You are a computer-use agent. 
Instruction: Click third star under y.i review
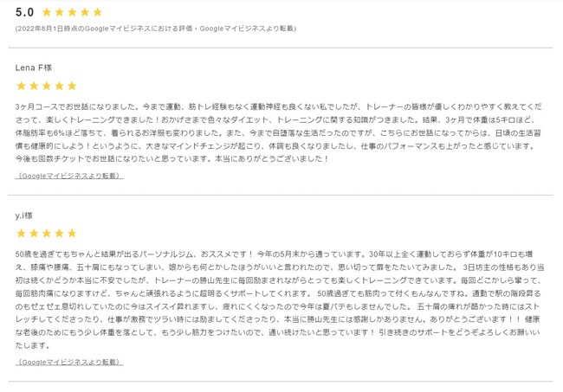(x=47, y=234)
